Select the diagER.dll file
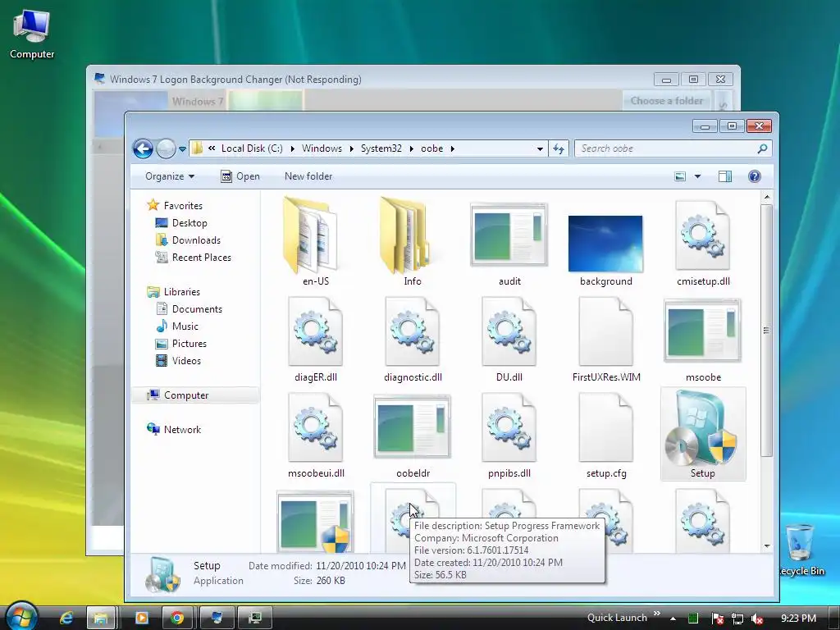The width and height of the screenshot is (840, 630). tap(315, 339)
